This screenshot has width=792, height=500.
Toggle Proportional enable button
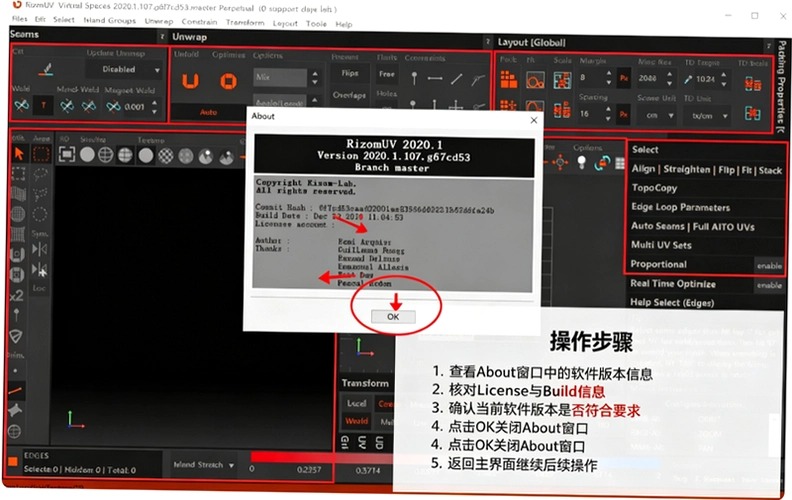(769, 266)
